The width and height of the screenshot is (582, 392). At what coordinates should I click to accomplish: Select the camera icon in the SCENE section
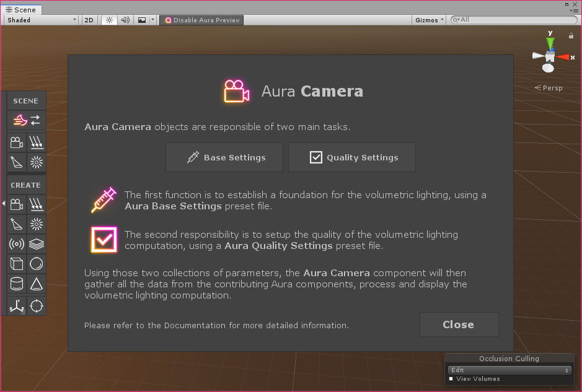point(17,142)
